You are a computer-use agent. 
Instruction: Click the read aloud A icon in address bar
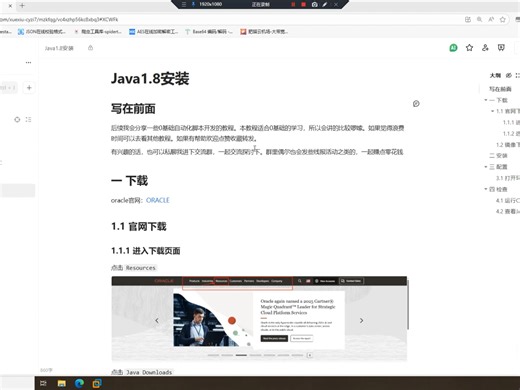[491, 20]
